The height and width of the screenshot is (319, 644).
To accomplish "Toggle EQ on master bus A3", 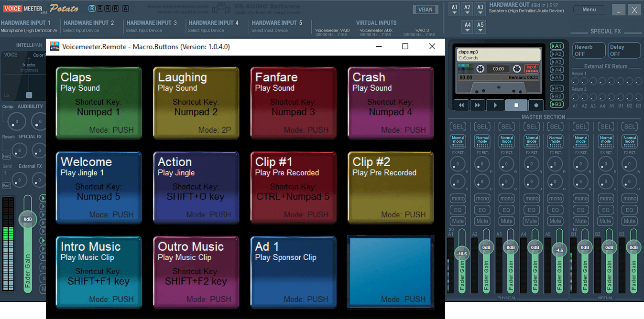I will coord(507,210).
